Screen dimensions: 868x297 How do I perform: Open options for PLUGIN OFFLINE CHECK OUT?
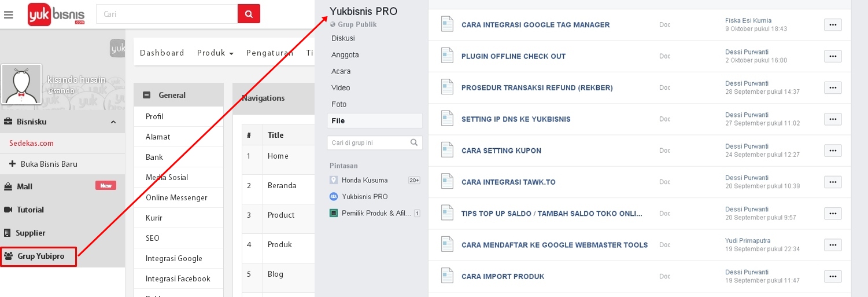pyautogui.click(x=833, y=56)
